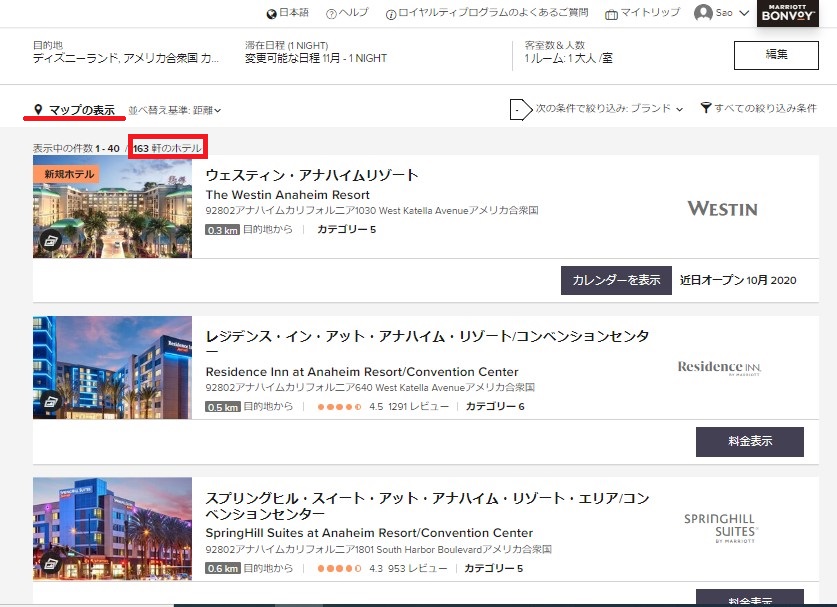Image resolution: width=837 pixels, height=607 pixels.
Task: Click the tag icon beside brand filter
Action: click(520, 109)
